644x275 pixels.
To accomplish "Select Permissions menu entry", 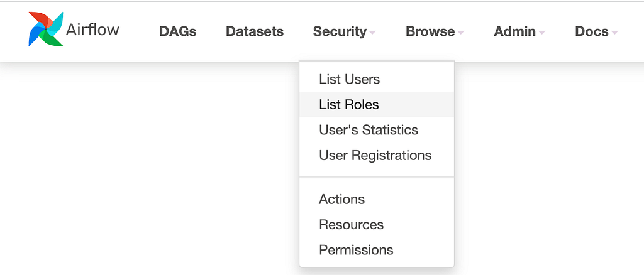I will (377, 250).
